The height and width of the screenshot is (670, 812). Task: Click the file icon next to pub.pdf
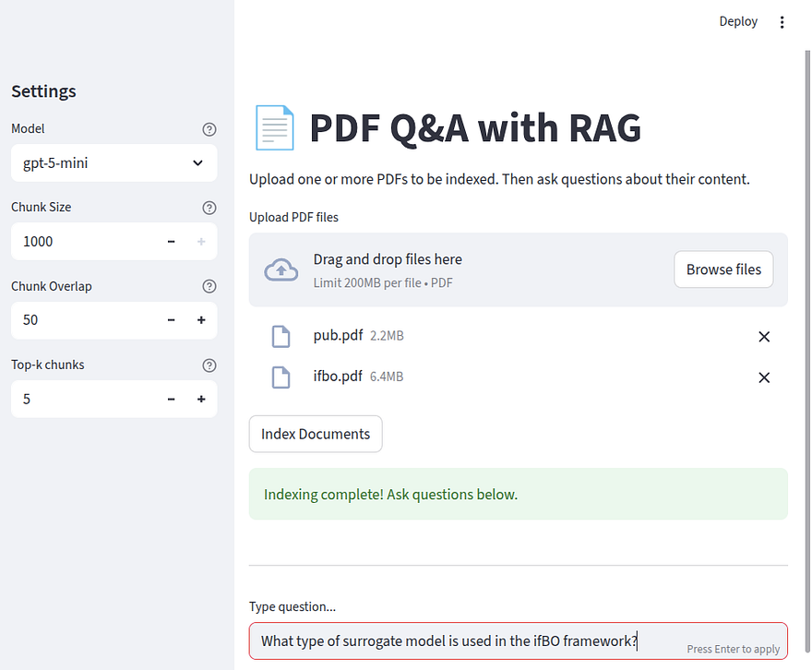[x=281, y=336]
